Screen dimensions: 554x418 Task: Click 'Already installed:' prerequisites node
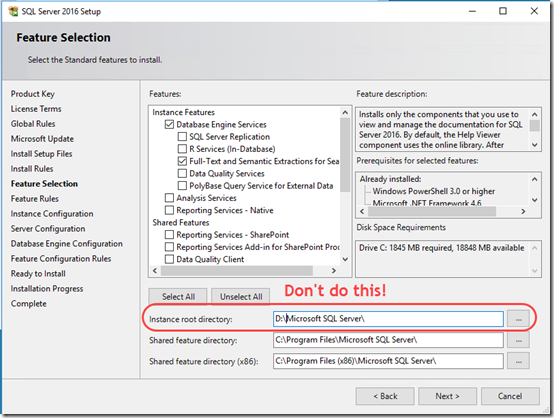(x=390, y=179)
